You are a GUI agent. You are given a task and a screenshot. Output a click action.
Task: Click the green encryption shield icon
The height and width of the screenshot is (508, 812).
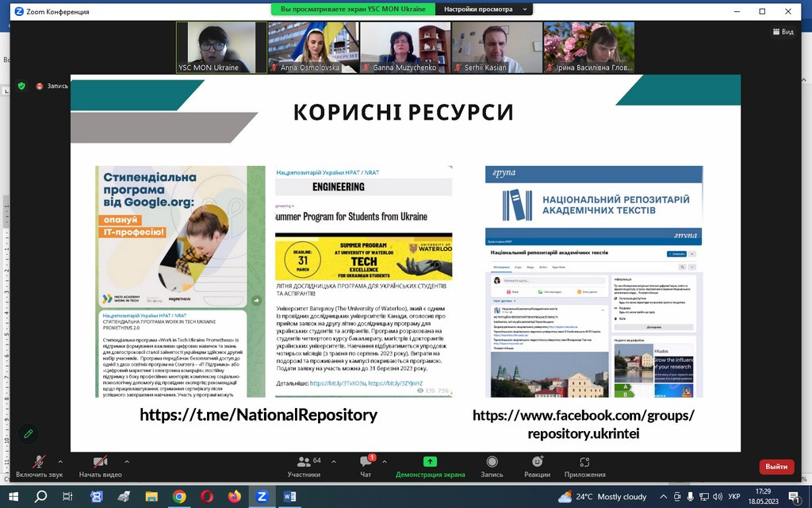click(21, 86)
